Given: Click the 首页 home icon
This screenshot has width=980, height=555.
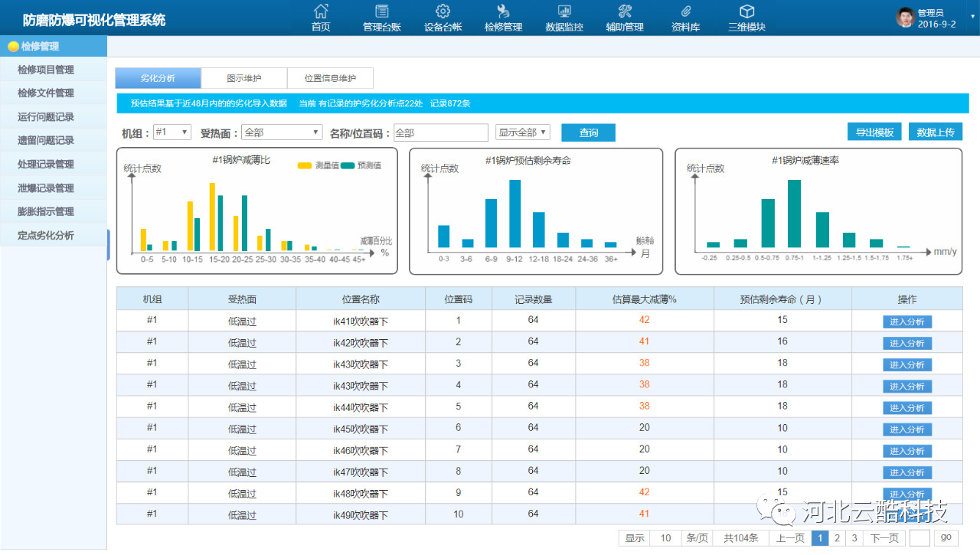Looking at the screenshot, I should click(x=321, y=11).
